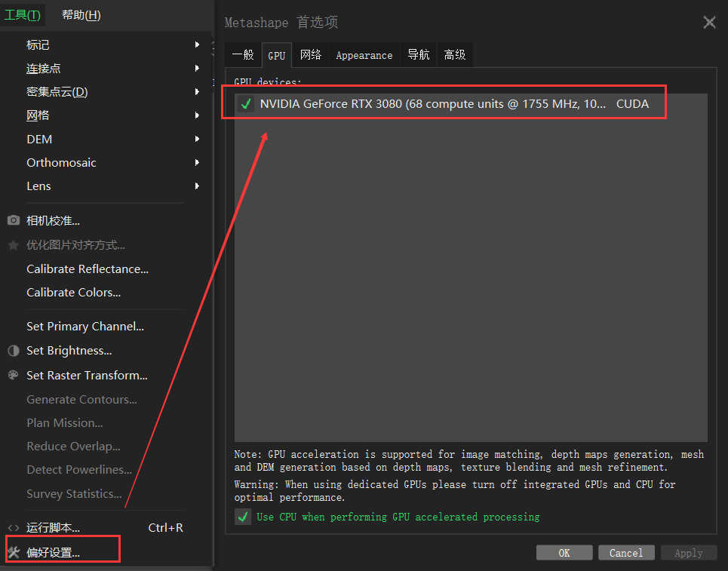Click the code brackets icon beside 运行脚本
728x571 pixels.
[14, 528]
